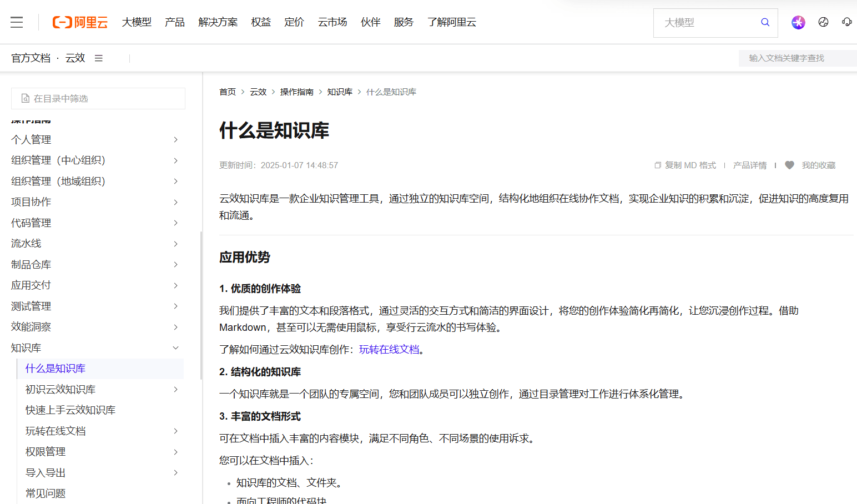
Task: Open the 服务 menu item
Action: point(404,22)
